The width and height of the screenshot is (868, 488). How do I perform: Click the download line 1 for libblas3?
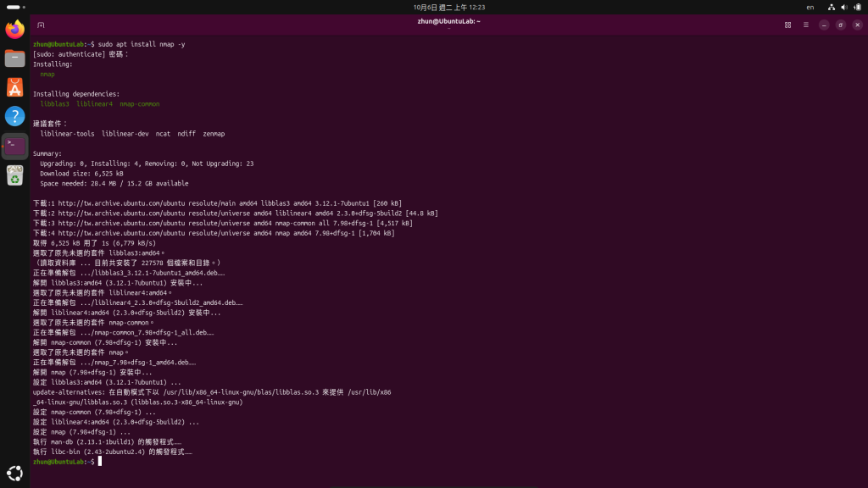pos(217,203)
